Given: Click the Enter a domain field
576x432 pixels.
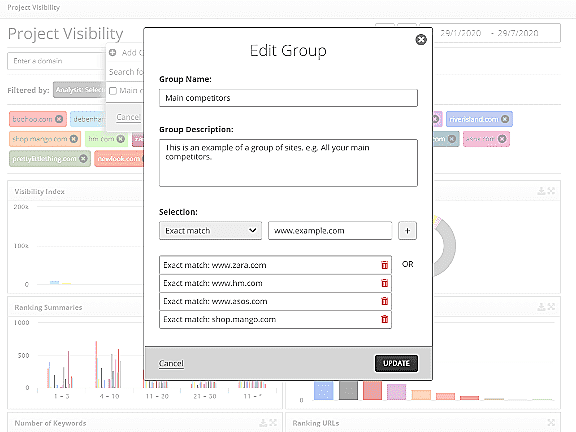Looking at the screenshot, I should click(56, 61).
